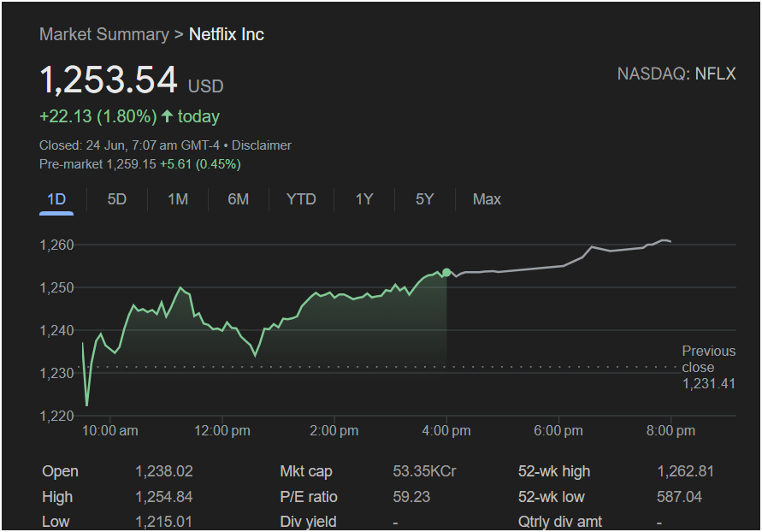Viewport: 762px width, 532px height.
Task: Click the 12:00 pm axis label
Action: coord(222,431)
